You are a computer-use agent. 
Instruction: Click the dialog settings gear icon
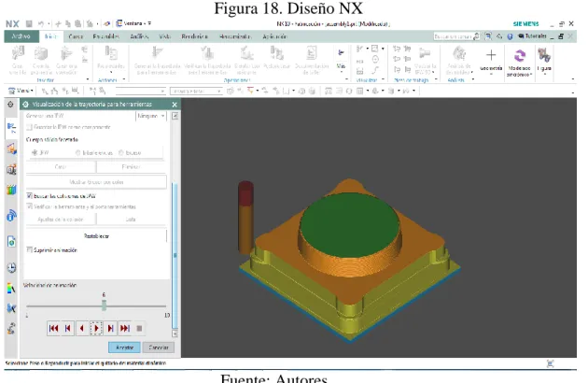[26, 105]
